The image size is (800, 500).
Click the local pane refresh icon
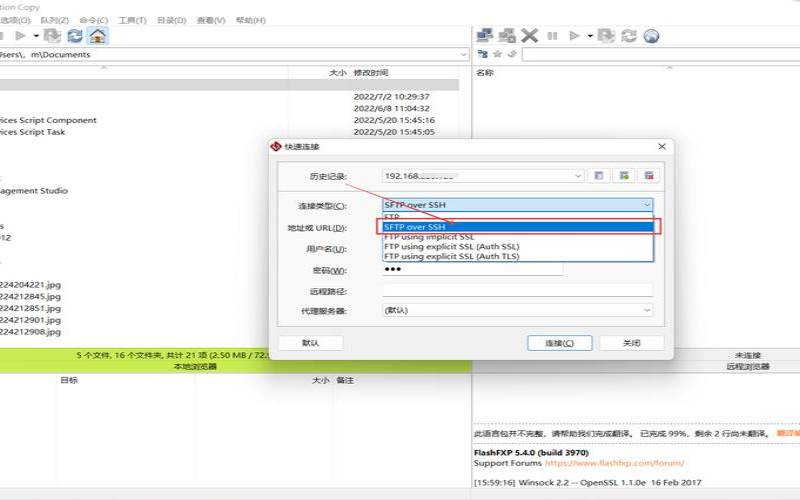tap(75, 36)
